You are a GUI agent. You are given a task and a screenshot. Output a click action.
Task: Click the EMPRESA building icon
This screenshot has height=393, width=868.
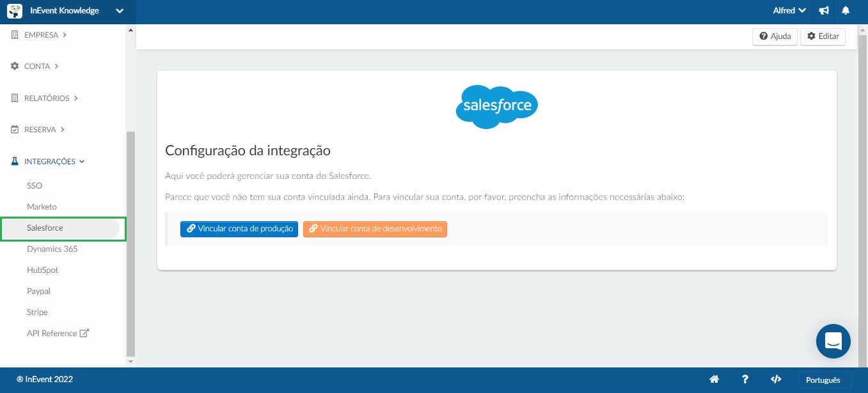coord(15,35)
